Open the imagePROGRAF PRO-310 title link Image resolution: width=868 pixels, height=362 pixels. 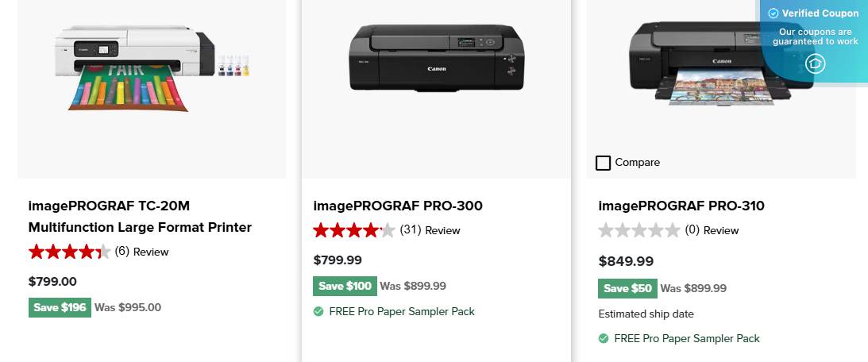[x=681, y=206]
